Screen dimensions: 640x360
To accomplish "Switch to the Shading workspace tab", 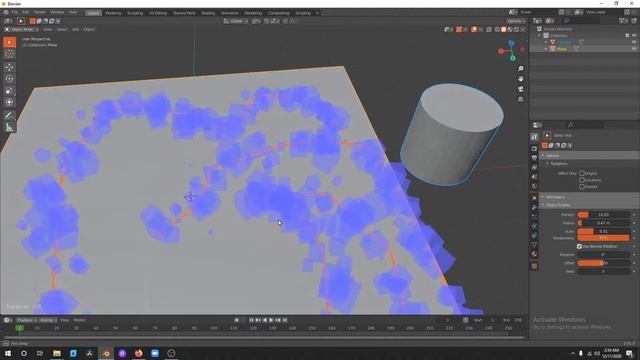I will click(208, 13).
